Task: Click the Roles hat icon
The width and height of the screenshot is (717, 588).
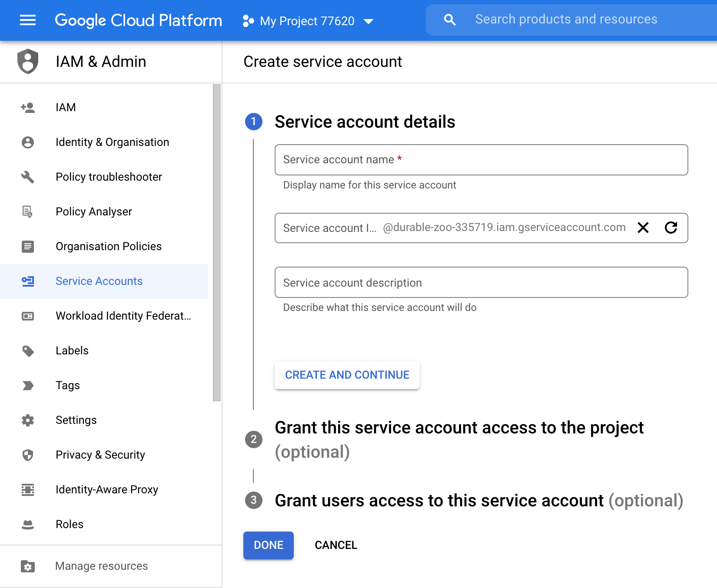Action: point(28,524)
